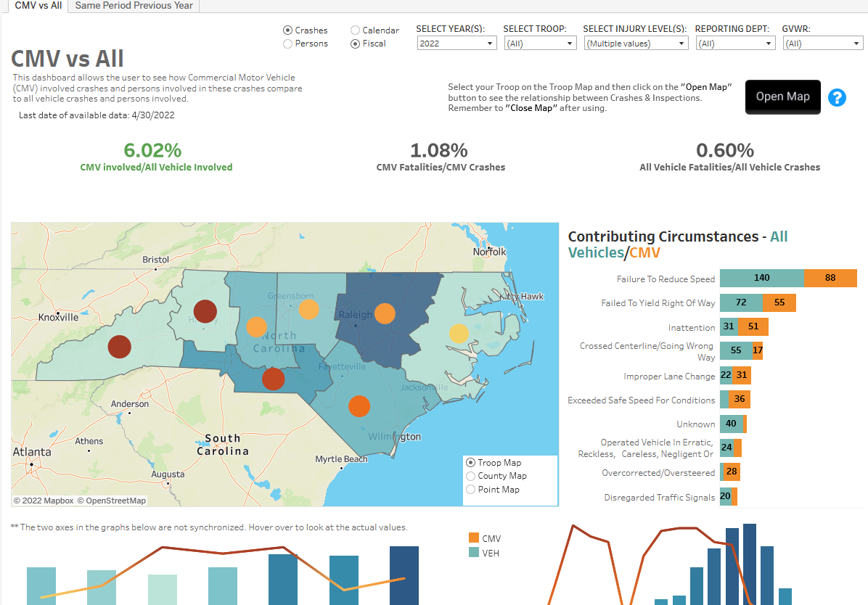Click the blue question mark help icon
The image size is (868, 605).
point(837,97)
